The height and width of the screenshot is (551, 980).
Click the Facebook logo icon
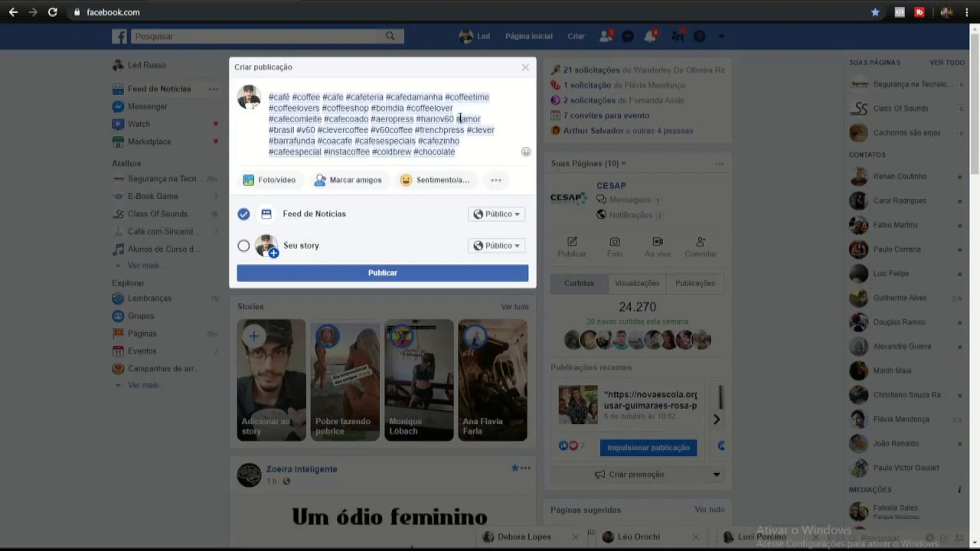(119, 36)
